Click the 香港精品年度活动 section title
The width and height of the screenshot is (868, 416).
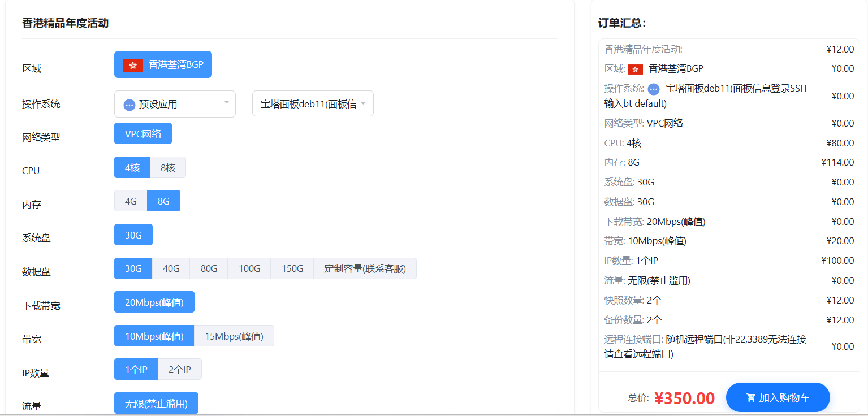[65, 23]
